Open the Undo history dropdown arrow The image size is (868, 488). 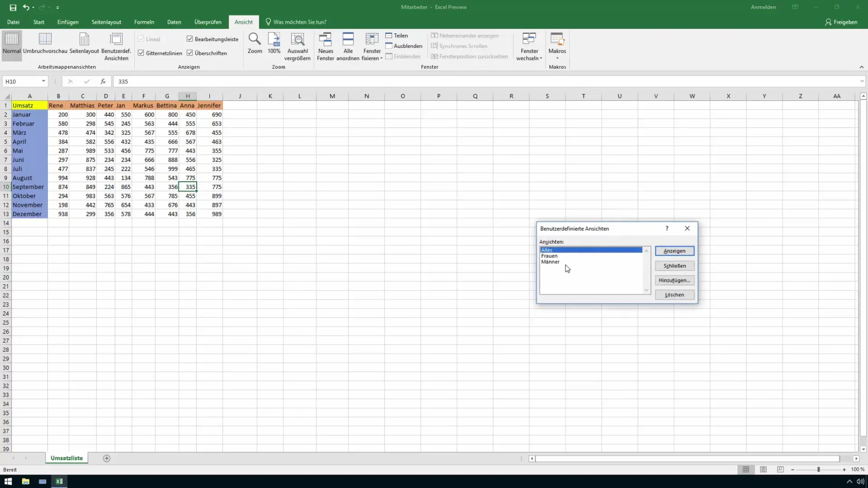click(x=33, y=8)
